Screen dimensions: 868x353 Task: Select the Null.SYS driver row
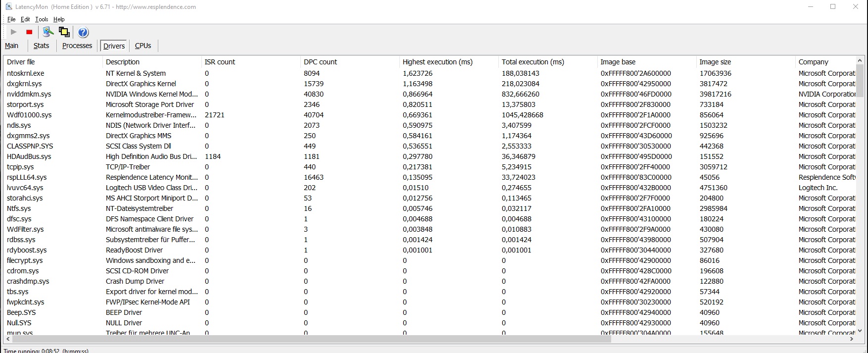[x=430, y=323]
